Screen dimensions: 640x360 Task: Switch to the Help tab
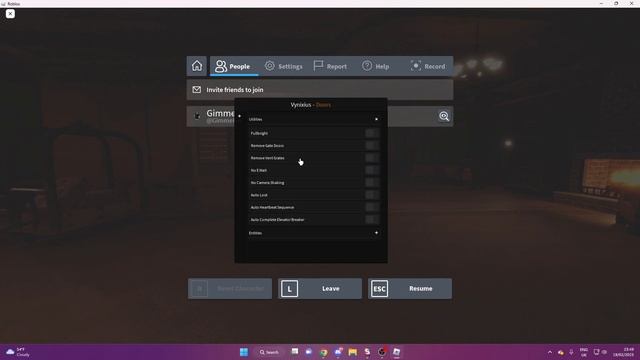[376, 66]
